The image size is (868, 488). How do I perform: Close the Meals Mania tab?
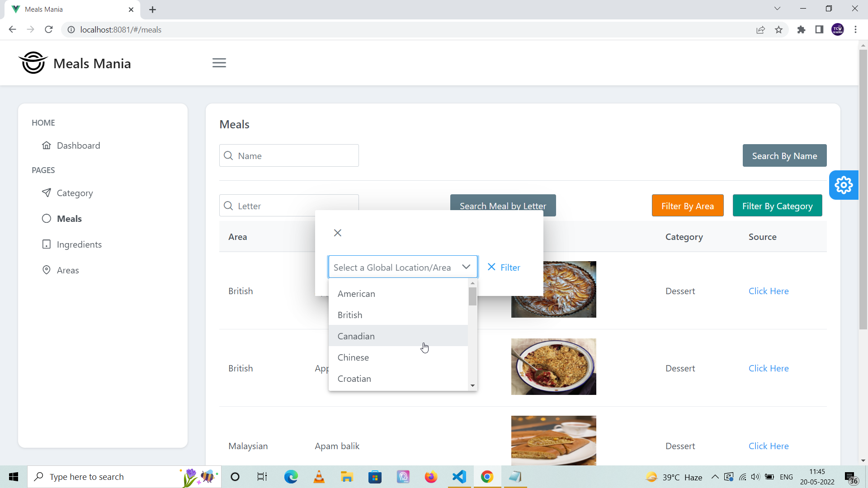[x=131, y=9]
